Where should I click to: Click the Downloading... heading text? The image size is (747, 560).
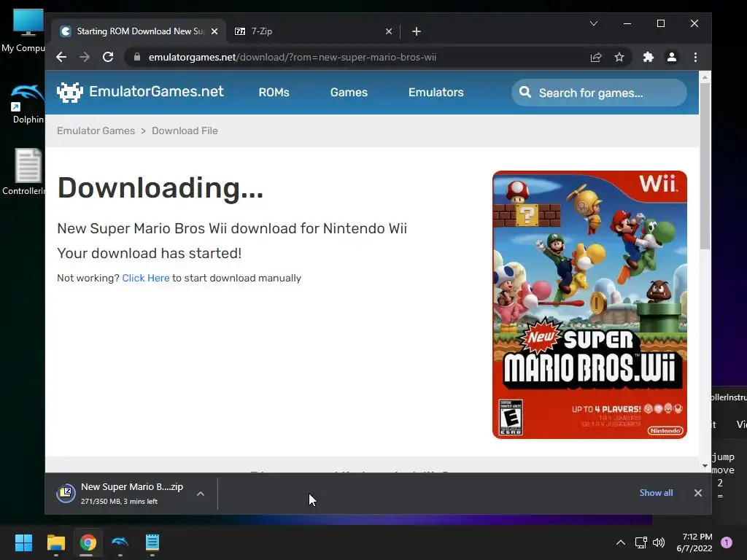pos(160,187)
